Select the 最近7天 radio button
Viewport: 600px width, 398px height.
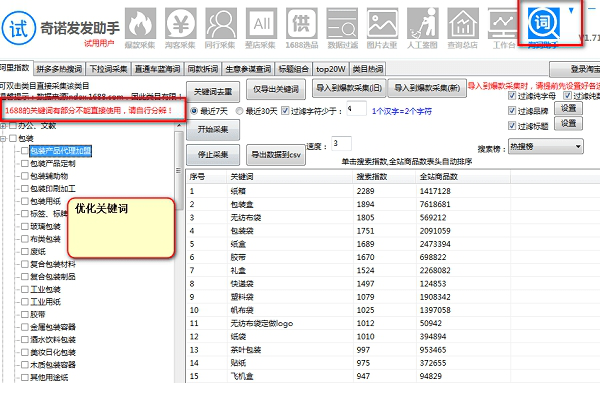click(x=194, y=111)
